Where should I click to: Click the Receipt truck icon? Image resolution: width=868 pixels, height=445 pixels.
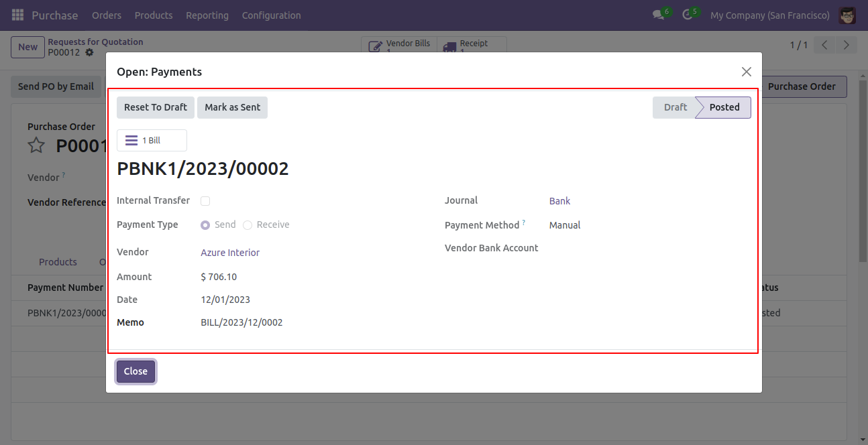449,47
